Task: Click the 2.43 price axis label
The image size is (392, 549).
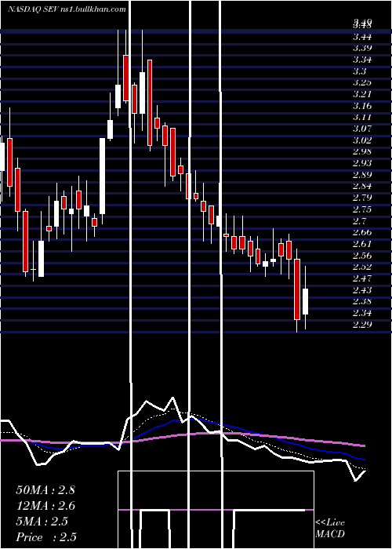Action: [362, 289]
